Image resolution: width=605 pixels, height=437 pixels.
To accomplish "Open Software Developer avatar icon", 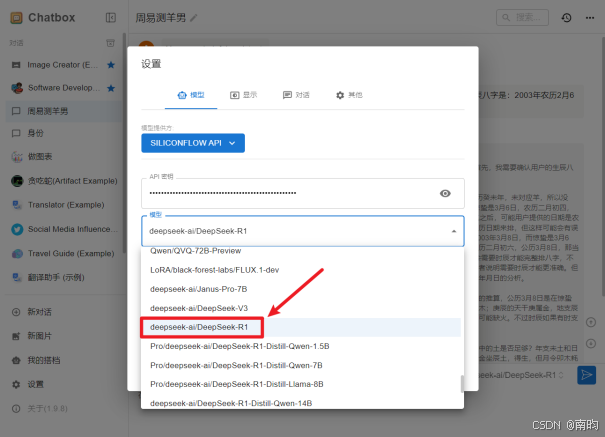I will [x=17, y=88].
